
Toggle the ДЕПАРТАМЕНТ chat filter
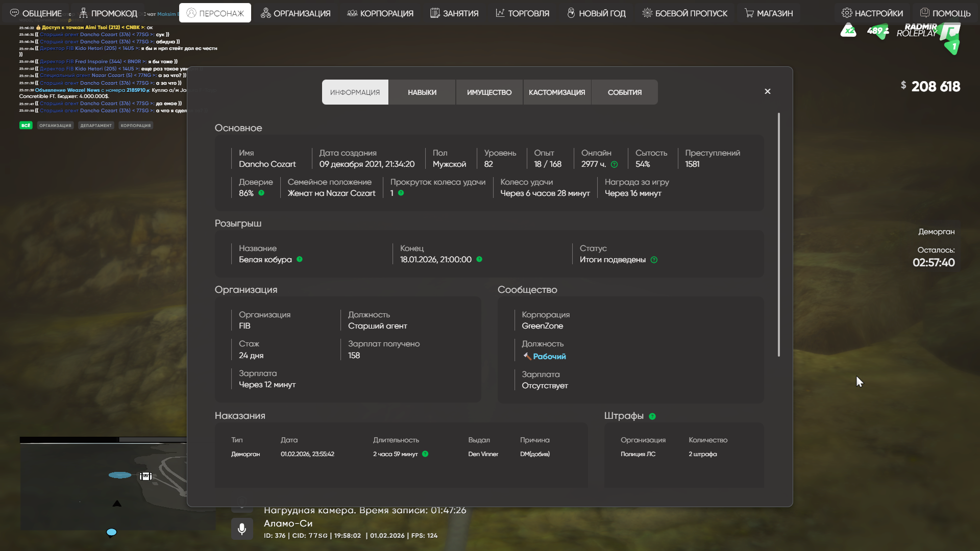coord(96,126)
